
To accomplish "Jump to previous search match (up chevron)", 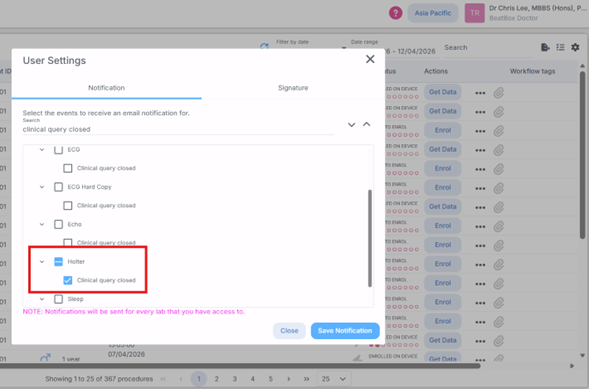I will 367,124.
